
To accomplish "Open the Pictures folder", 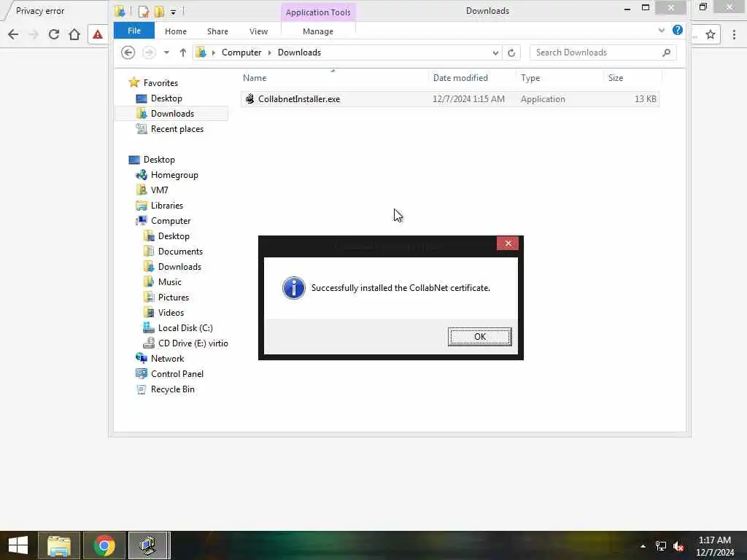I will 174,297.
